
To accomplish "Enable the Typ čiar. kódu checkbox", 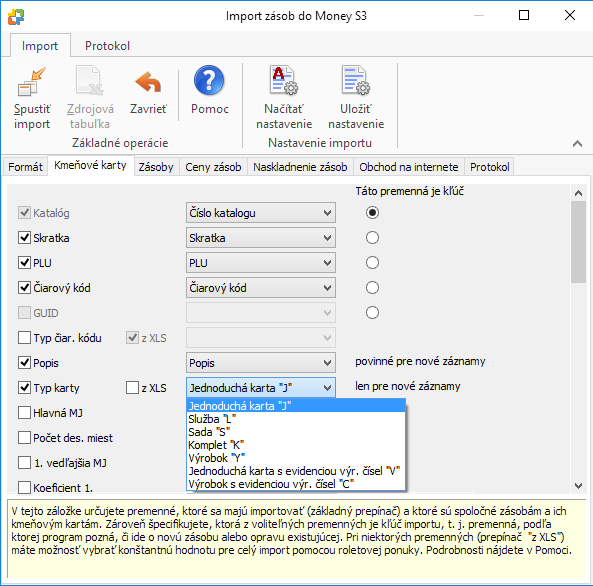I will (25, 337).
